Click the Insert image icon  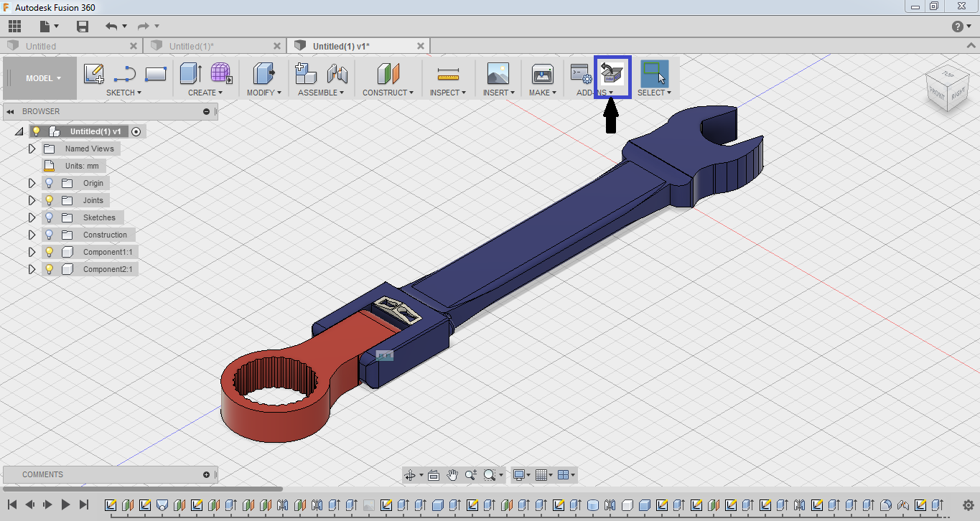pyautogui.click(x=498, y=74)
